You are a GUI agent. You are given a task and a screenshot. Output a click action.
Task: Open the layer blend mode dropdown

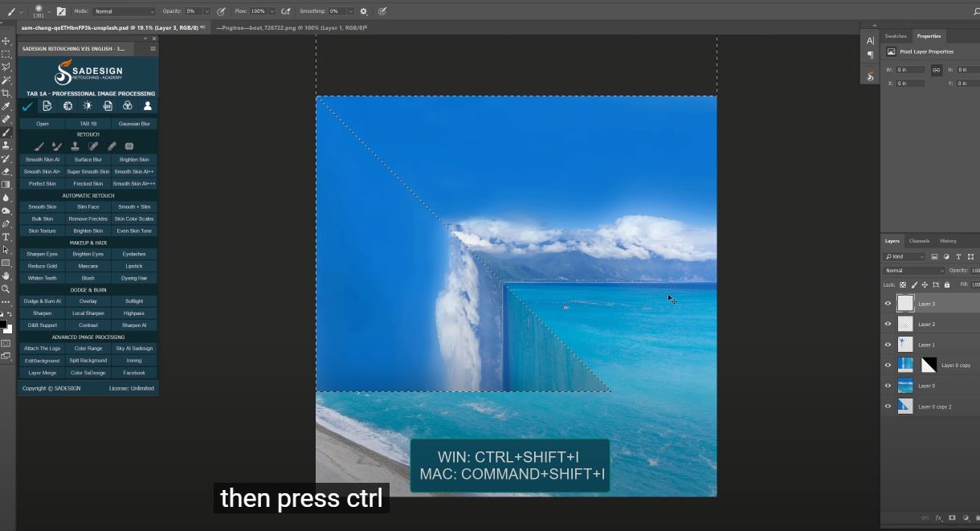tap(914, 271)
